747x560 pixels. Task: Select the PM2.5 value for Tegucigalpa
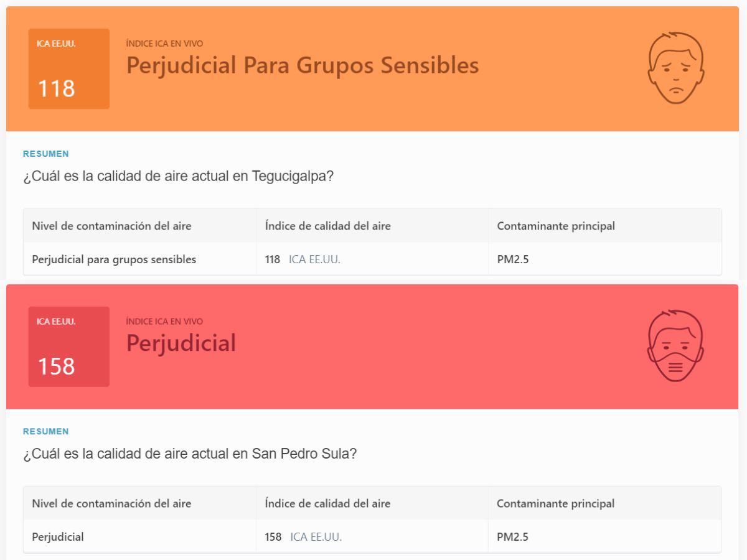point(512,259)
